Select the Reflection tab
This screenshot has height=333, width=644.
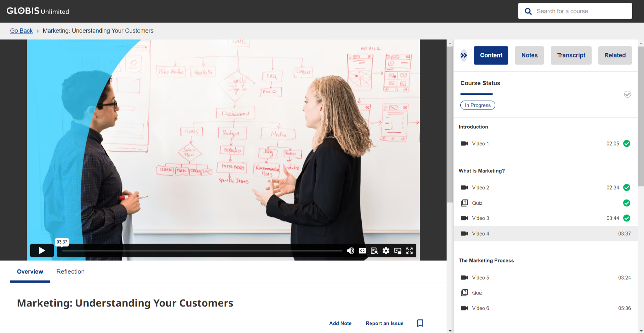[x=71, y=272]
